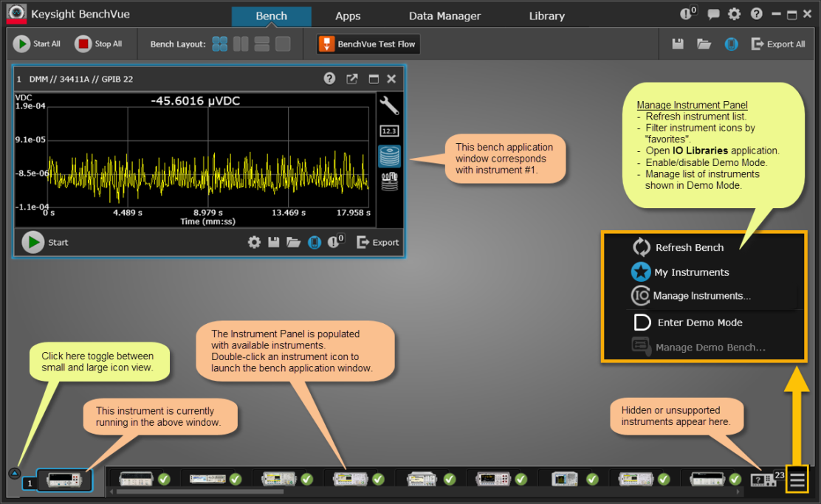
Task: Click the DMM // 34411A // GPIB 22 title
Action: tap(80, 79)
